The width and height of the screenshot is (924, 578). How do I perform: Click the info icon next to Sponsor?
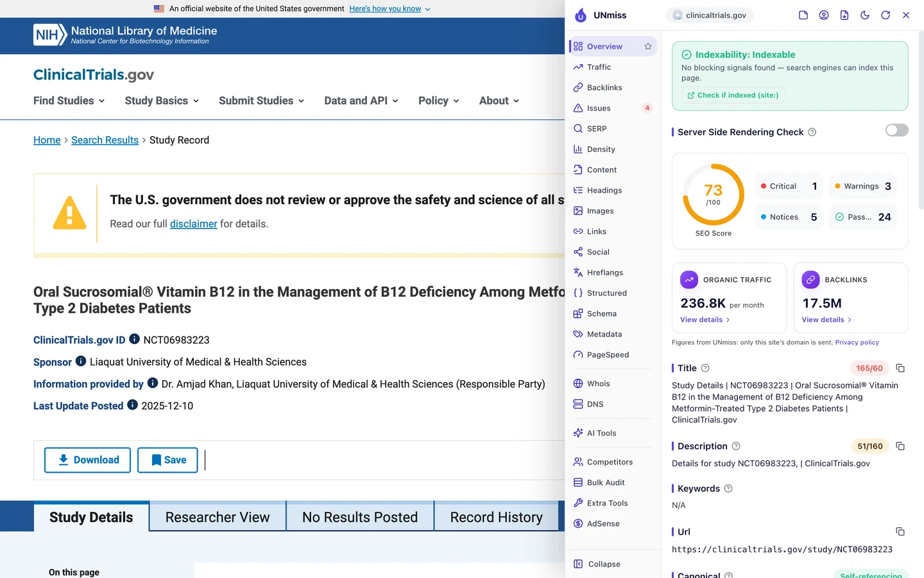(x=81, y=361)
